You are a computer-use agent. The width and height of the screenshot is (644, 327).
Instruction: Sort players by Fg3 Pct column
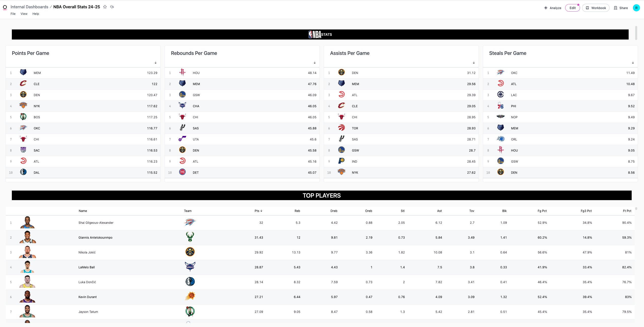[586, 211]
